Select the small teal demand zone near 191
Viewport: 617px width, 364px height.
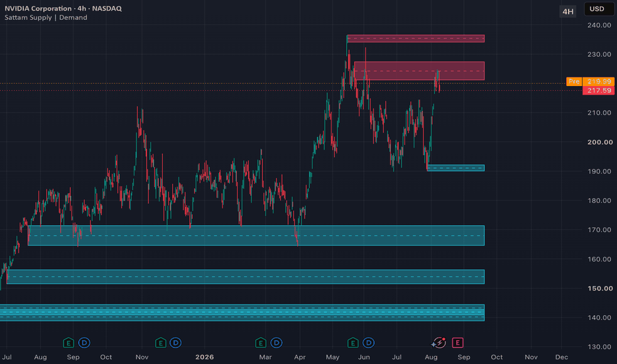(455, 168)
